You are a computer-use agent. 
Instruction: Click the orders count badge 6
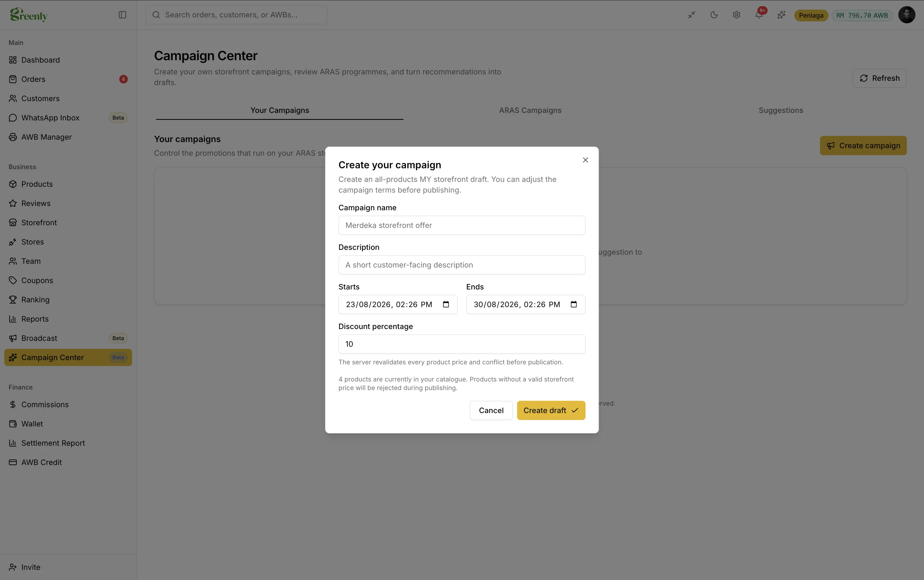[124, 79]
